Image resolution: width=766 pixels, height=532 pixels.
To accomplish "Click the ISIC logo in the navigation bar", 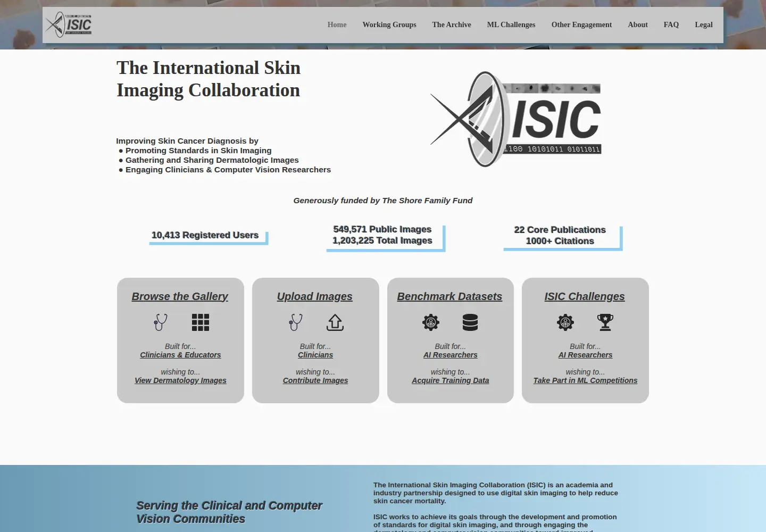I will pos(69,24).
